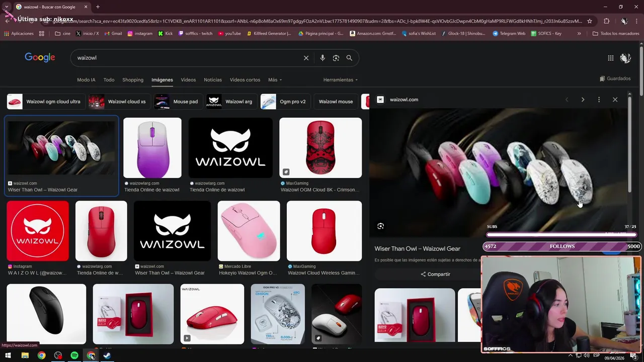This screenshot has width=644, height=362.
Task: Switch to the 'Modo IA' tab
Action: click(x=86, y=80)
